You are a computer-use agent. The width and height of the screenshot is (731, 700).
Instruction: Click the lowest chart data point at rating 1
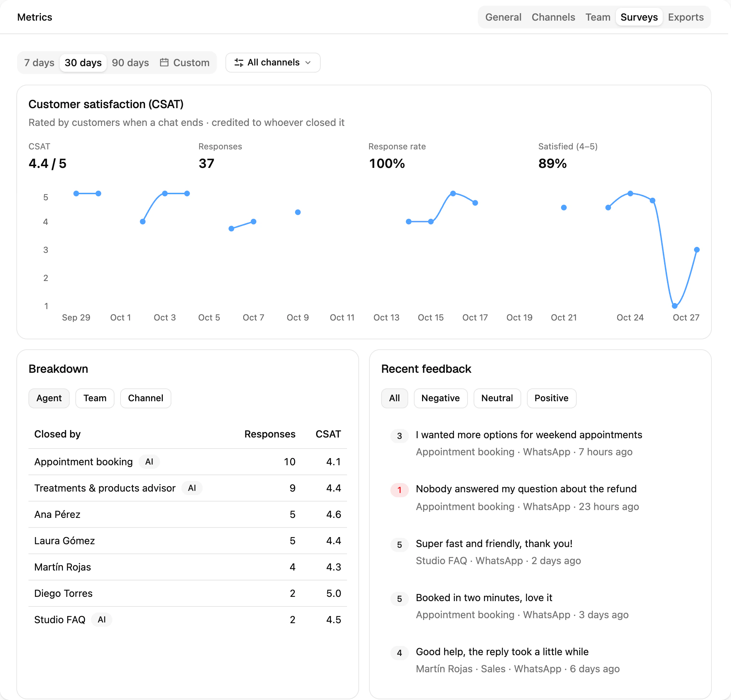click(x=674, y=306)
